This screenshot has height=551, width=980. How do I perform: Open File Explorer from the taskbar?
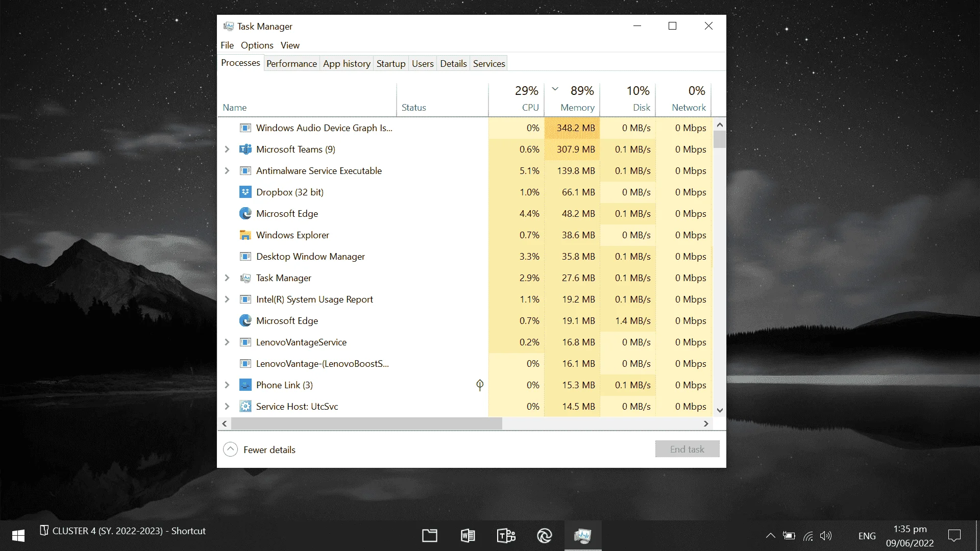430,536
